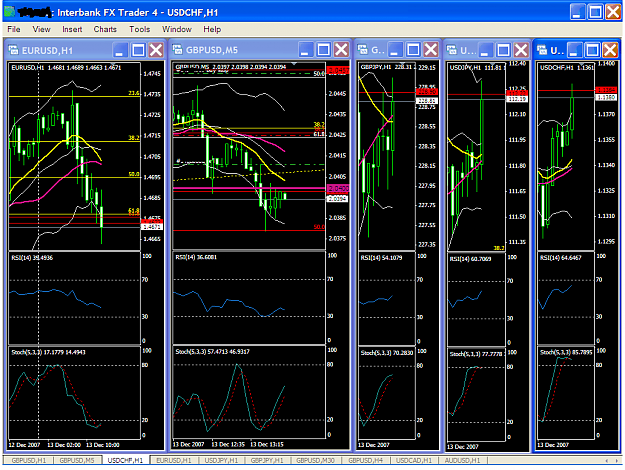Click the EURUSD Stoch(5,3,3) indicator label
The width and height of the screenshot is (625, 470).
pos(48,352)
